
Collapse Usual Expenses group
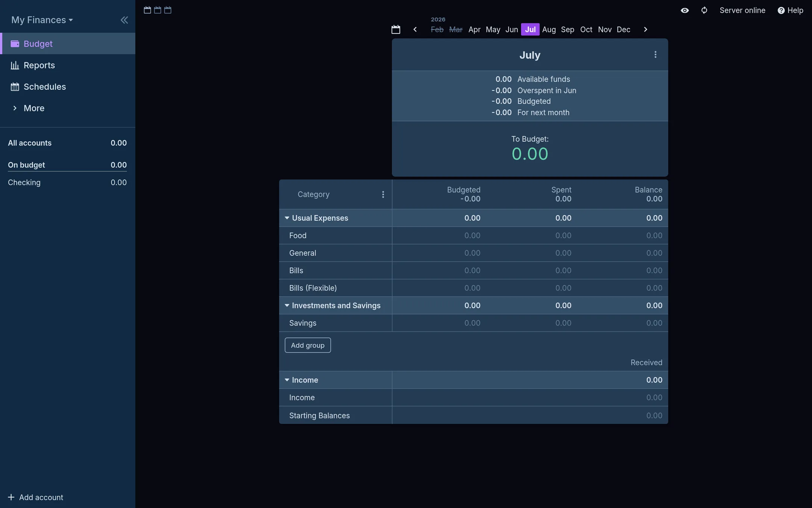tap(287, 218)
